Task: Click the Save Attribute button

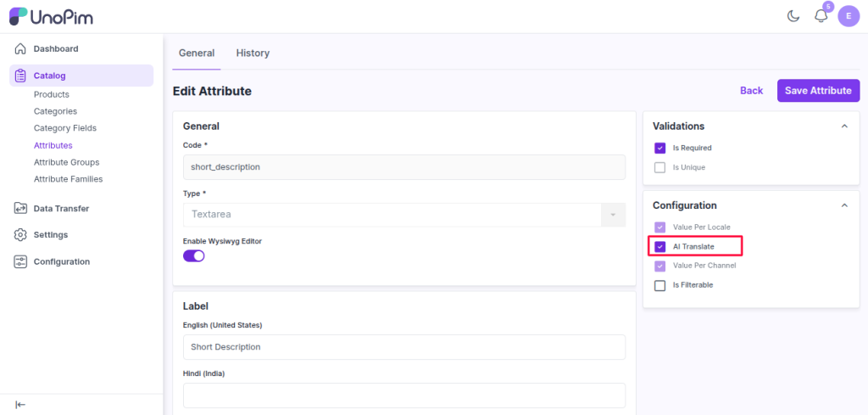Action: click(818, 91)
